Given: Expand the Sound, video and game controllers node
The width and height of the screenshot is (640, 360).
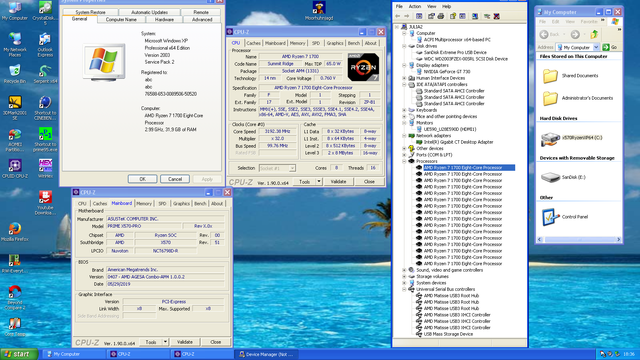Looking at the screenshot, I should click(404, 270).
